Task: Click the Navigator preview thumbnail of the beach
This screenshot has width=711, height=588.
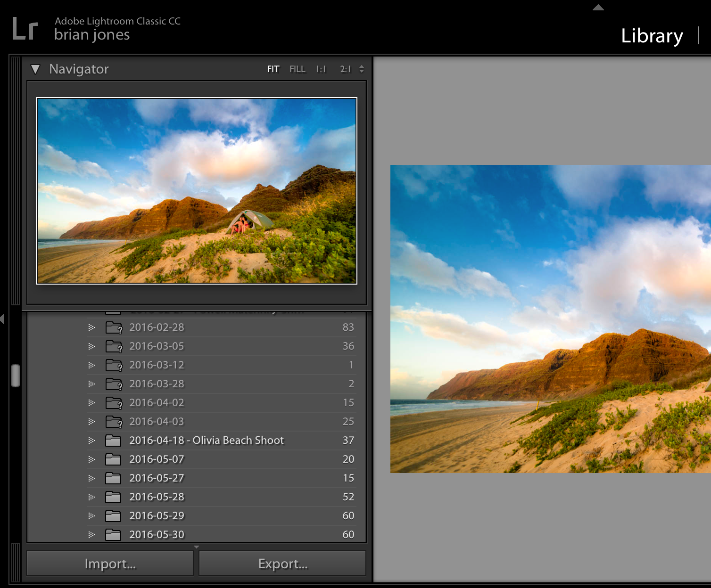Action: tap(197, 191)
